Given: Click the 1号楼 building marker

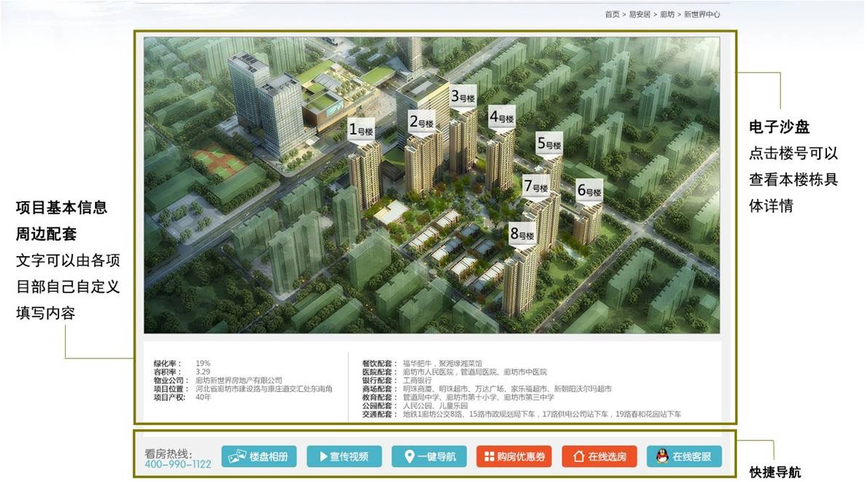Looking at the screenshot, I should point(361,131).
